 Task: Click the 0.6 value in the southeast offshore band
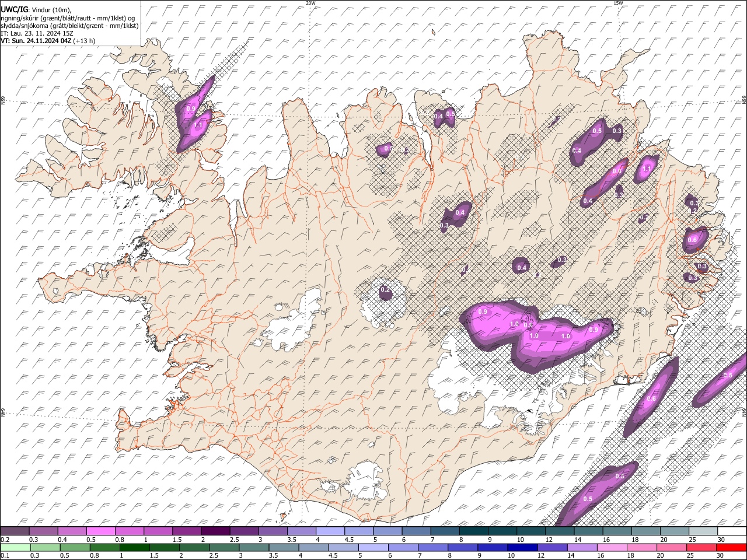651,399
